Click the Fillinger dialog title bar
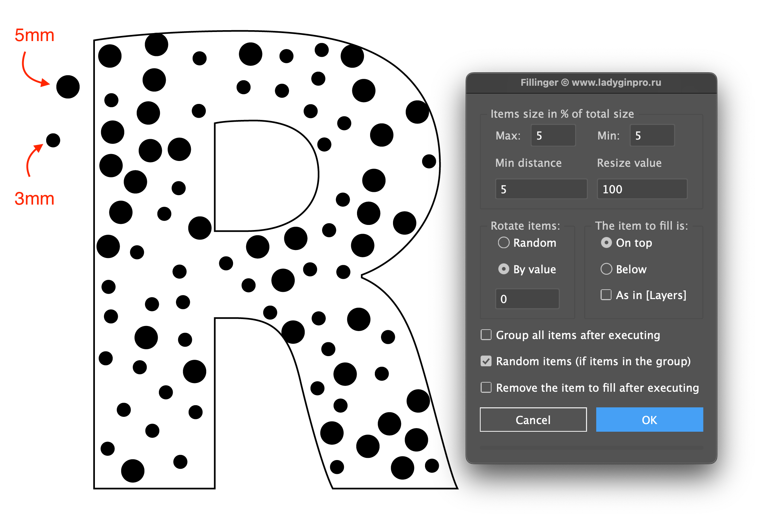 coord(591,82)
